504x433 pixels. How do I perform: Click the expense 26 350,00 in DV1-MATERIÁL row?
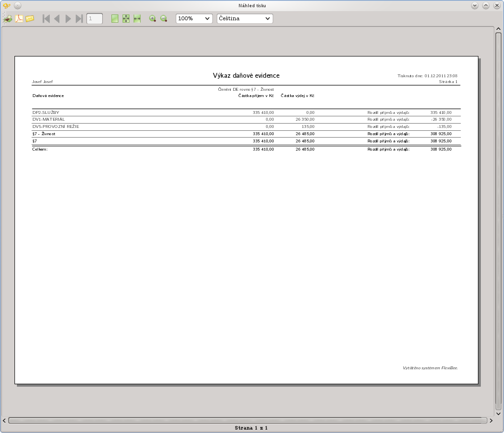click(305, 119)
